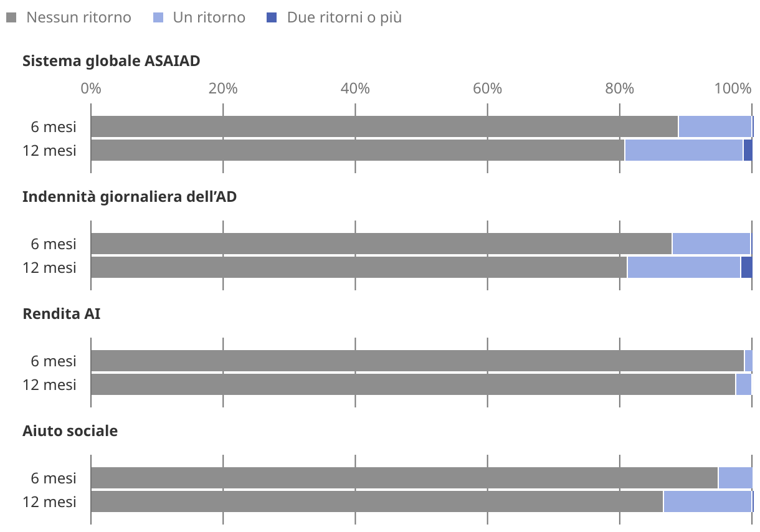Click the dark blue Due ritorni legend swatch
Image resolution: width=760 pixels, height=532 pixels.
point(271,18)
